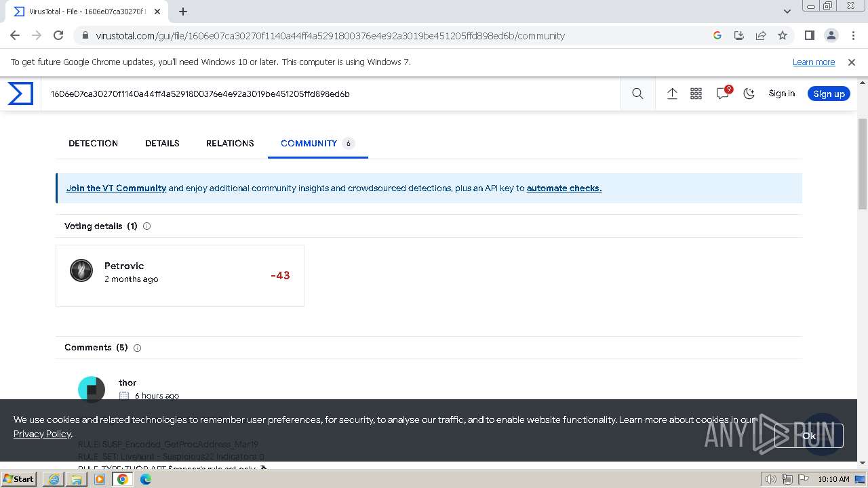868x488 pixels.
Task: Click thor commenter avatar
Action: coord(92,390)
